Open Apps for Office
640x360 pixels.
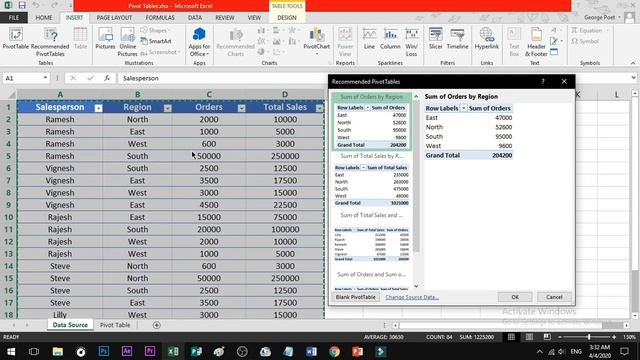tap(199, 42)
